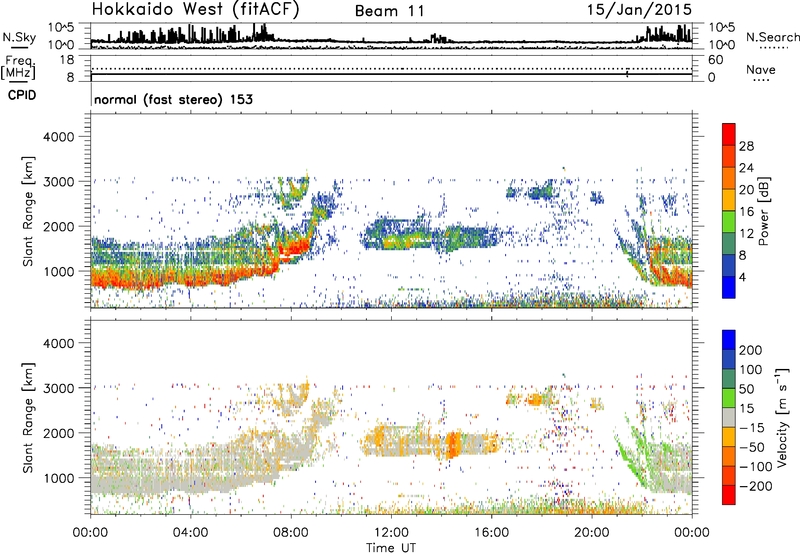Click the date '15/Jan/2015'

[640, 10]
